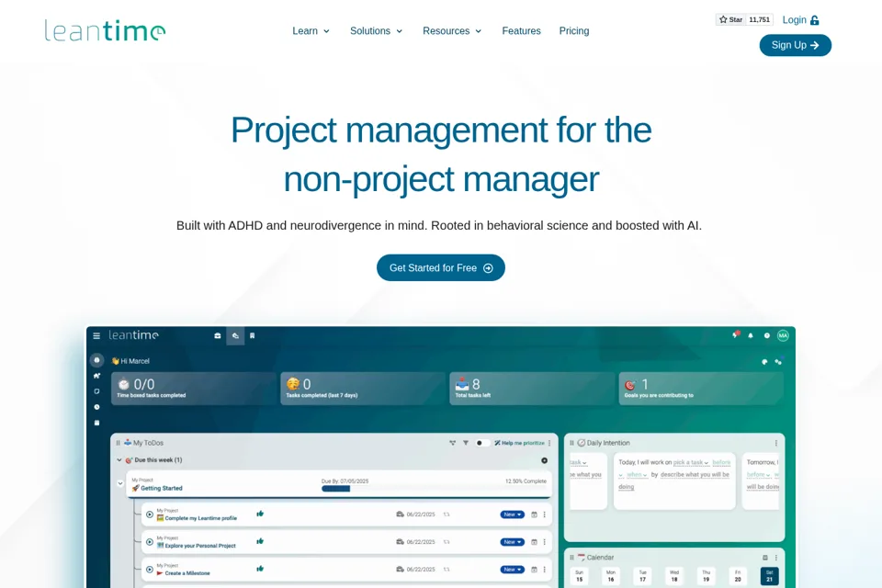Select the highlighted personal workspace tab icon
882x588 pixels.
point(236,336)
